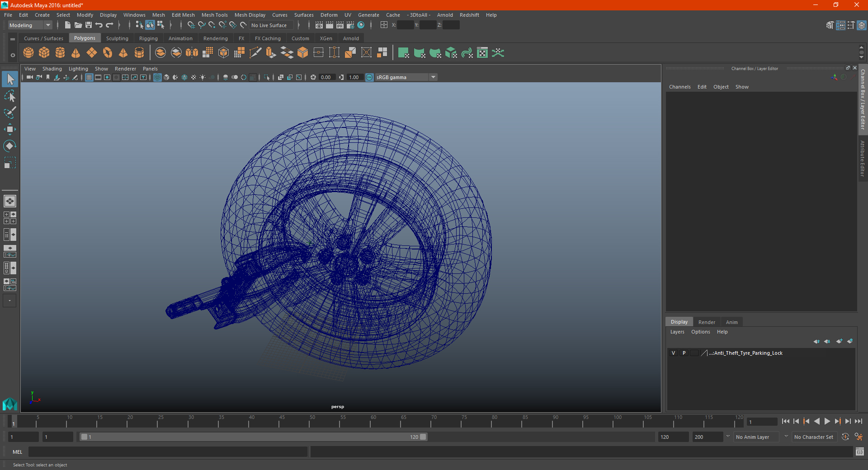This screenshot has height=470, width=868.
Task: Undo the last action
Action: 99,25
